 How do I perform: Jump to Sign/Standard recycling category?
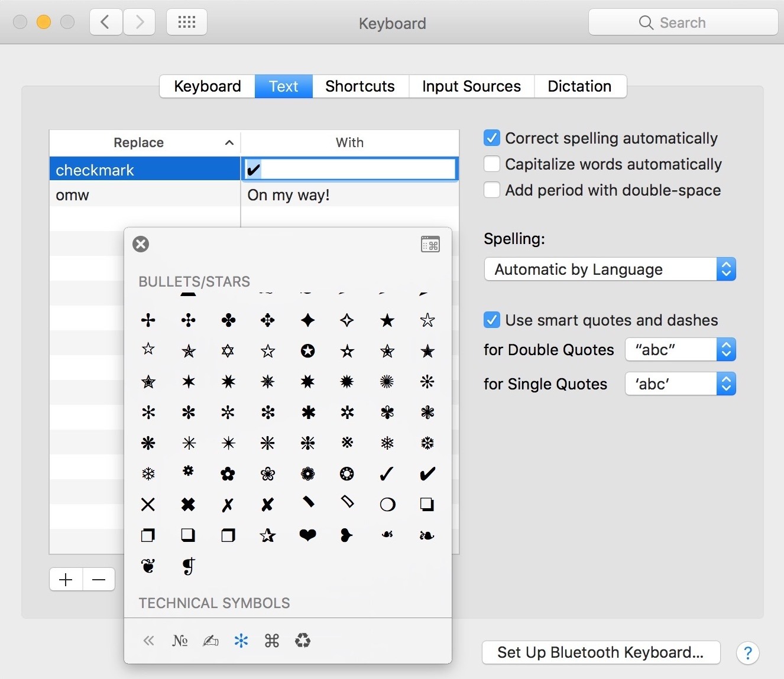(303, 641)
